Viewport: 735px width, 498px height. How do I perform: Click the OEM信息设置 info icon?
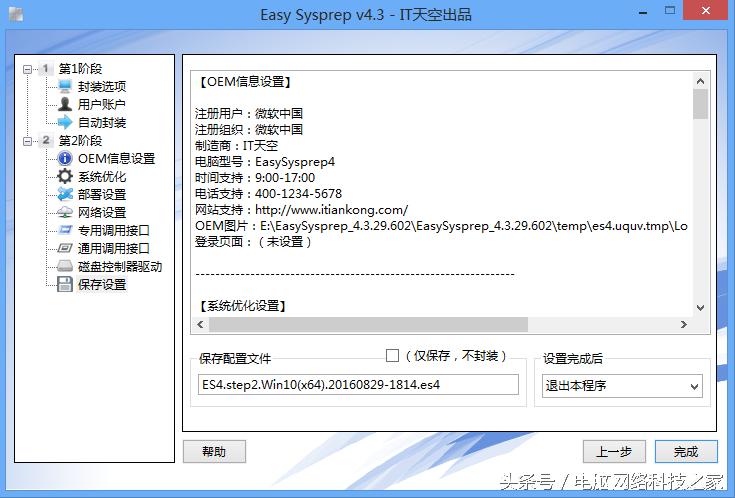tap(65, 159)
